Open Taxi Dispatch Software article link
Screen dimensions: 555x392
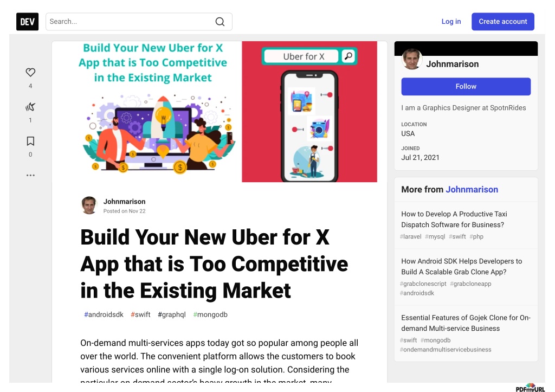click(x=454, y=219)
